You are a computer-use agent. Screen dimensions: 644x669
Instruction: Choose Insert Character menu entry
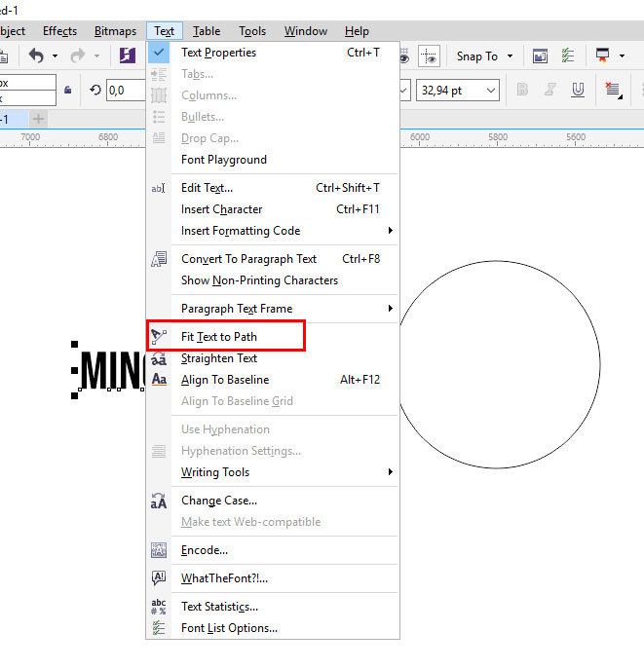(x=273, y=209)
